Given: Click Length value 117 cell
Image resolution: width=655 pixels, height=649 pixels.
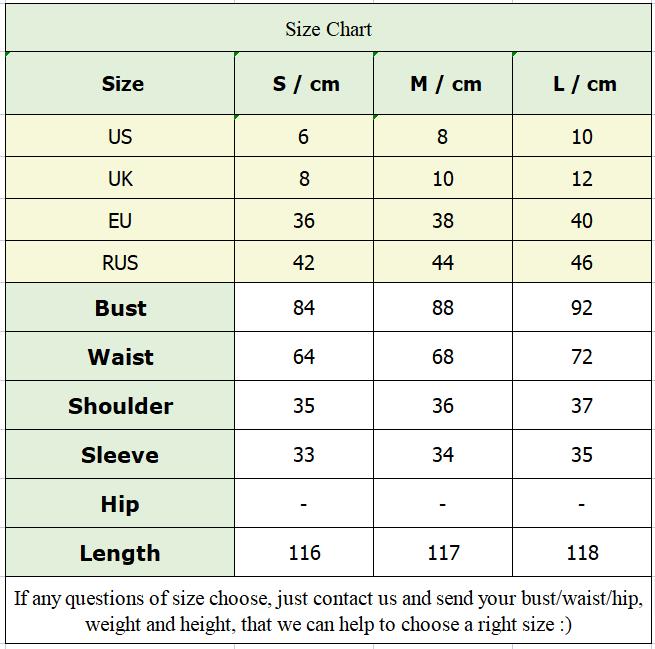Looking at the screenshot, I should tap(443, 553).
